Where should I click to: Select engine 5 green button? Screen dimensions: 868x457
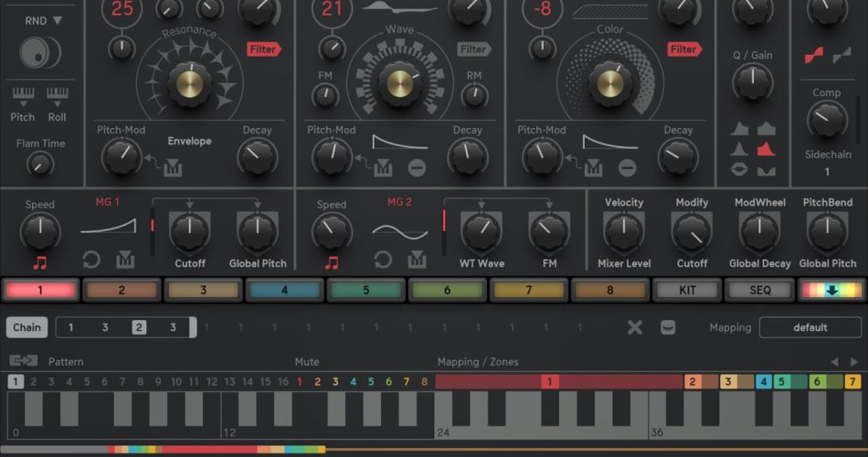(x=366, y=291)
